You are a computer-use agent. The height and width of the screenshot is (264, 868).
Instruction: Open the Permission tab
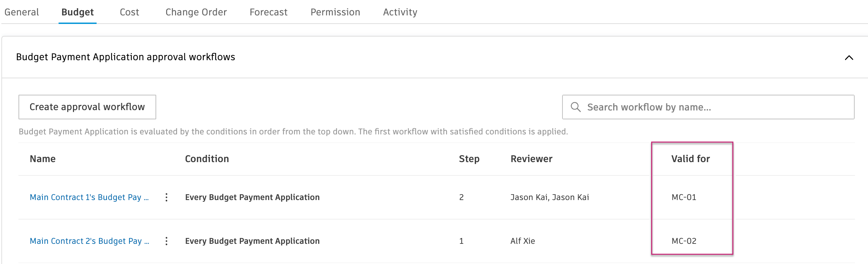point(335,12)
